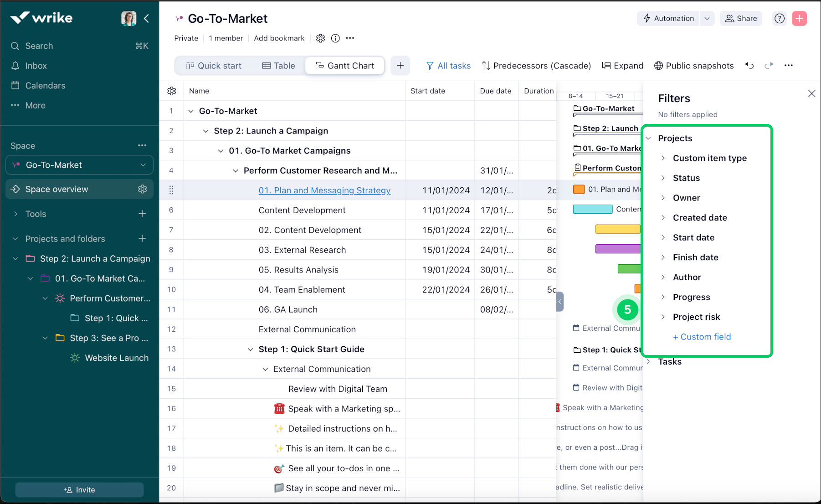Open table column settings gear icon
Viewport: 821px width, 504px height.
pyautogui.click(x=172, y=91)
